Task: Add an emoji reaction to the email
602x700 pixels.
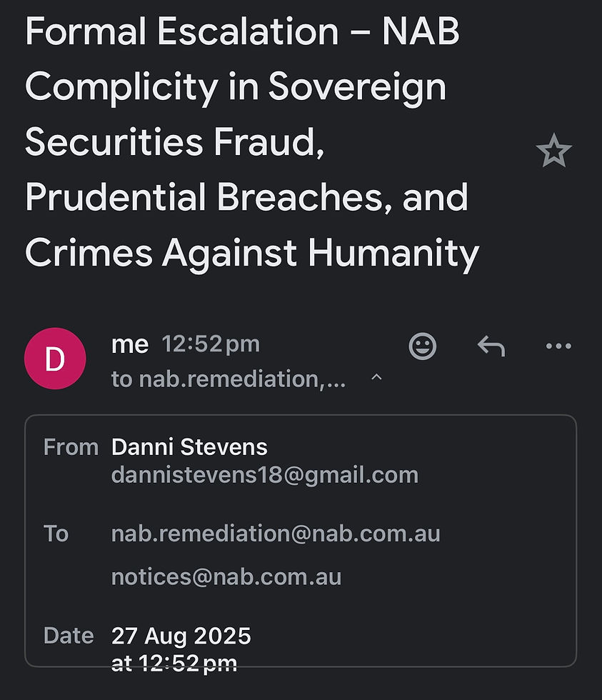Action: click(x=423, y=346)
